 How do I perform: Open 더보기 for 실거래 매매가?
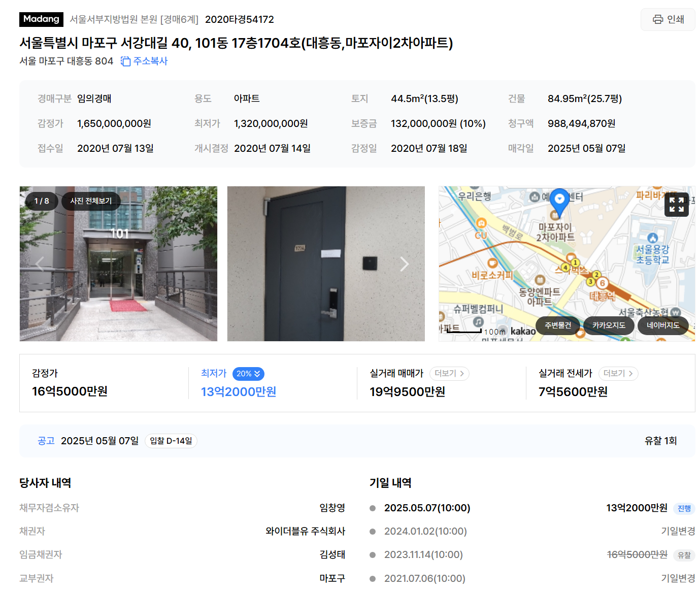(x=449, y=373)
